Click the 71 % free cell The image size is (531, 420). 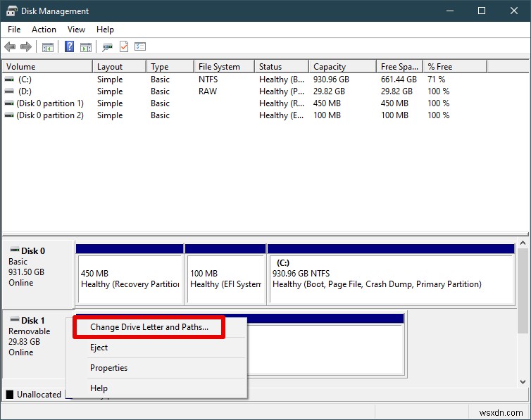coord(436,79)
